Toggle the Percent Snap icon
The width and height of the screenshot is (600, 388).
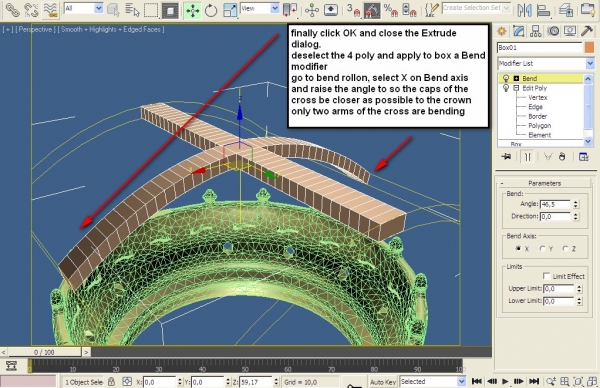tap(391, 10)
